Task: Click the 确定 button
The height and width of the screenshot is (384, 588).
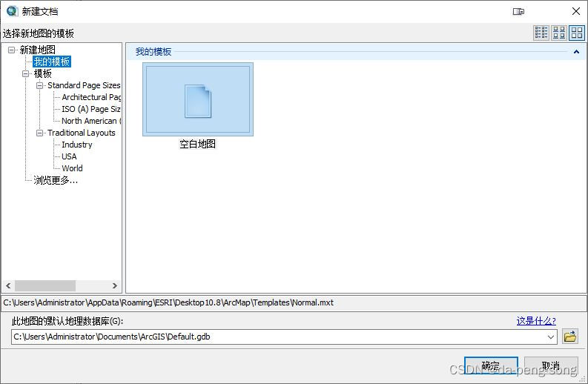Action: pyautogui.click(x=491, y=365)
